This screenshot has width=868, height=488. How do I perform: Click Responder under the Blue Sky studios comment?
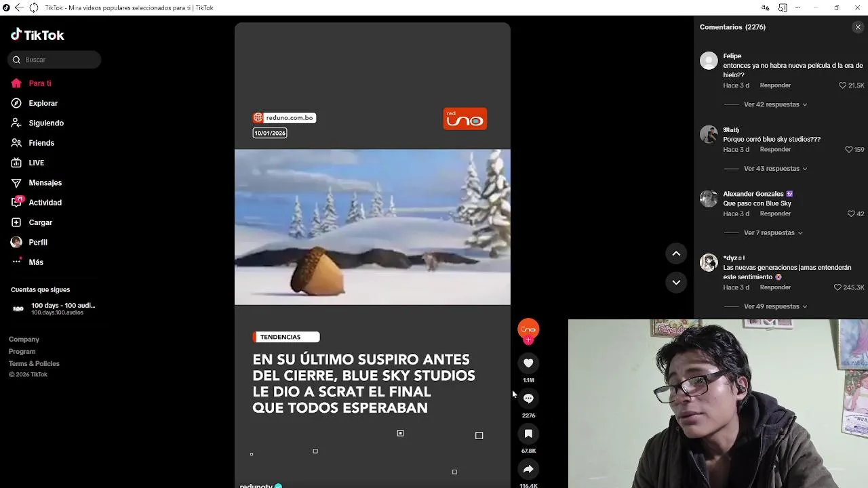[775, 149]
